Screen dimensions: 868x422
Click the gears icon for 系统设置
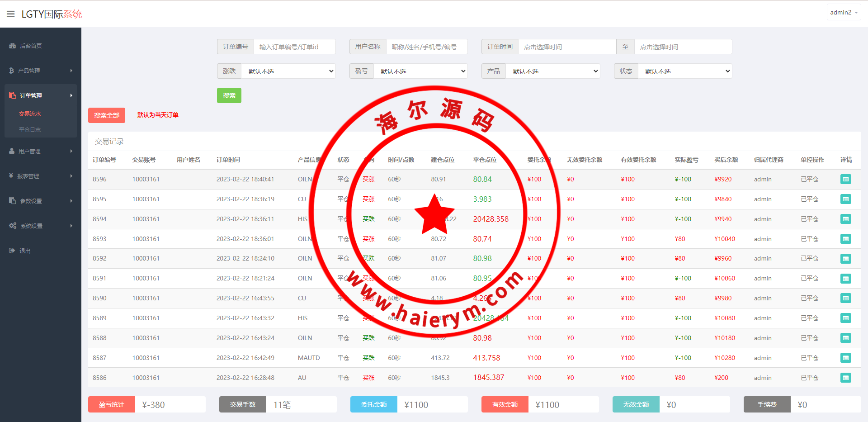tap(13, 226)
